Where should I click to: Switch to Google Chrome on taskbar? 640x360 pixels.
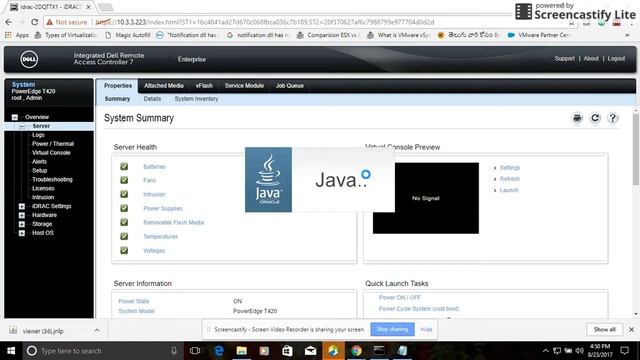click(356, 351)
